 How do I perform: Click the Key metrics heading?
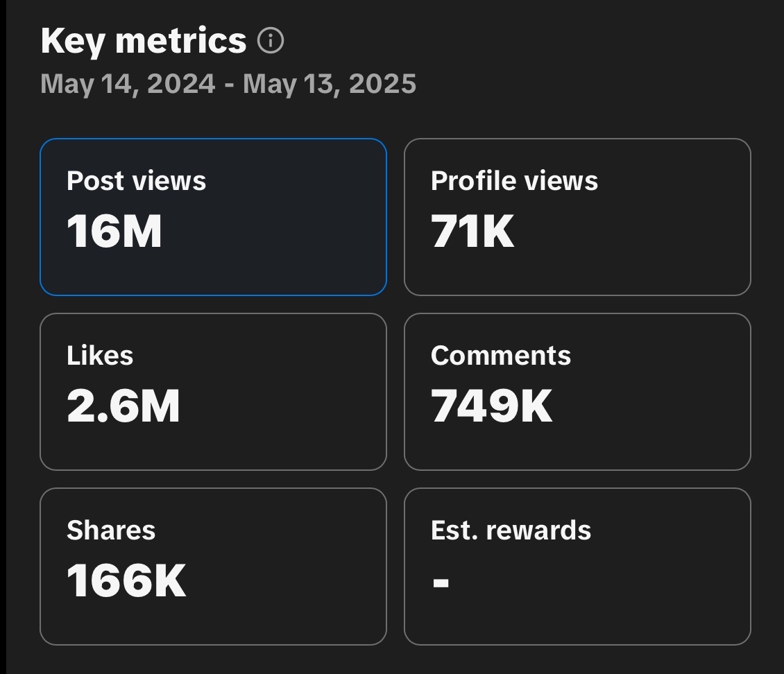pos(144,42)
